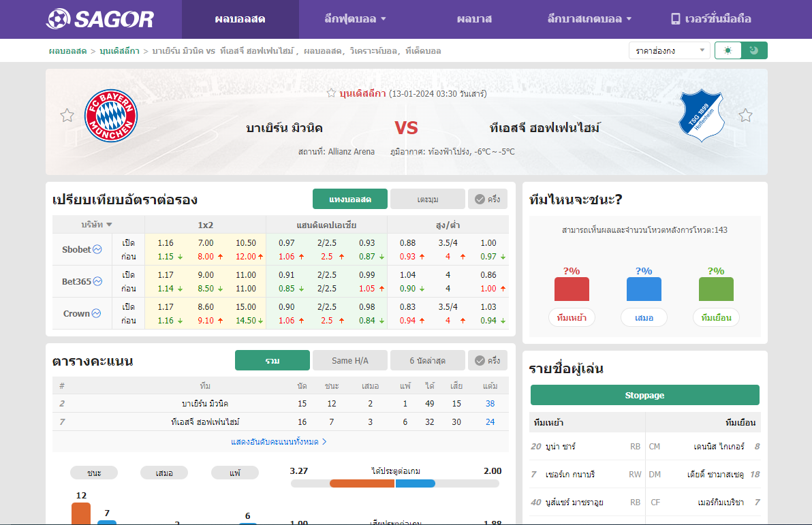Select player number 20 right back
Viewport: 812px width, 525px height.
[587, 446]
